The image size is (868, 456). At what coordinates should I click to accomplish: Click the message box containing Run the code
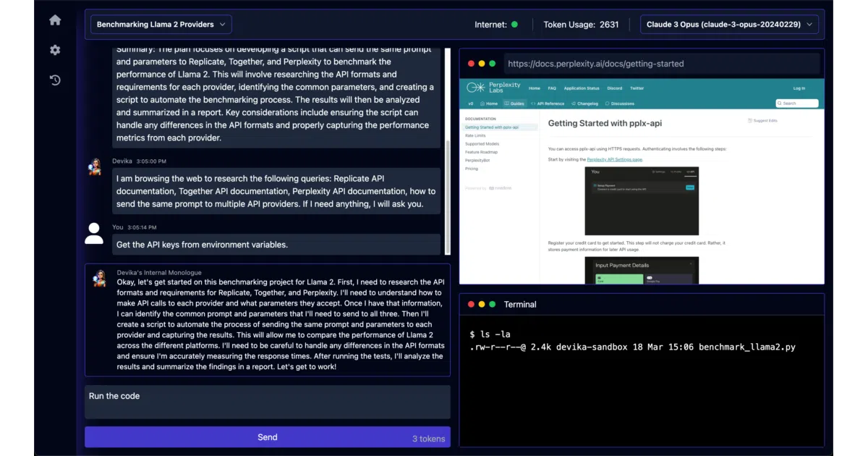[267, 402]
